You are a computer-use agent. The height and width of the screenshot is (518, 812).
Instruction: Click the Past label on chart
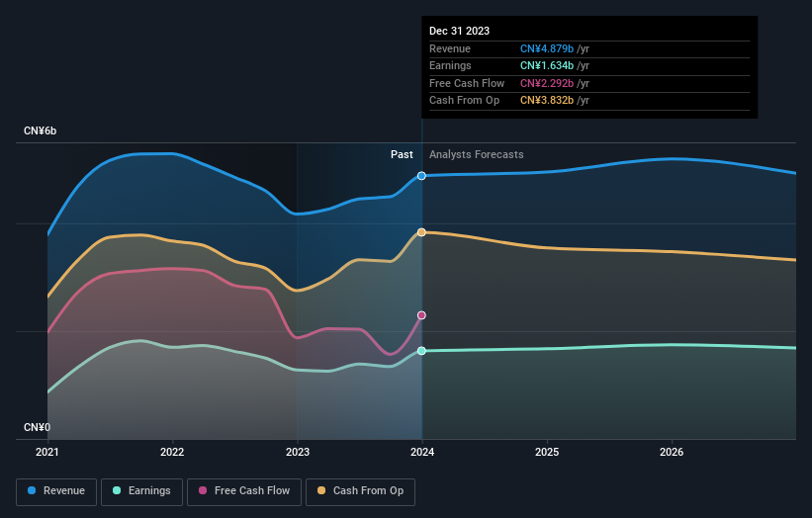click(x=402, y=154)
